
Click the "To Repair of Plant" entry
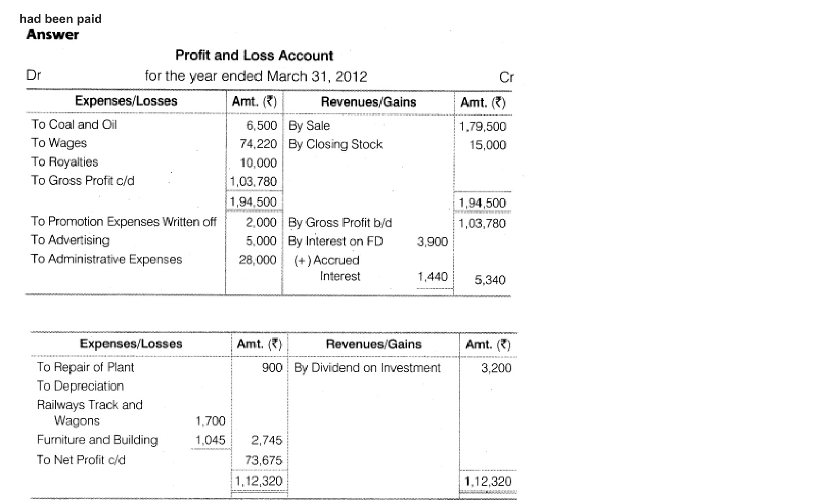pyautogui.click(x=85, y=367)
